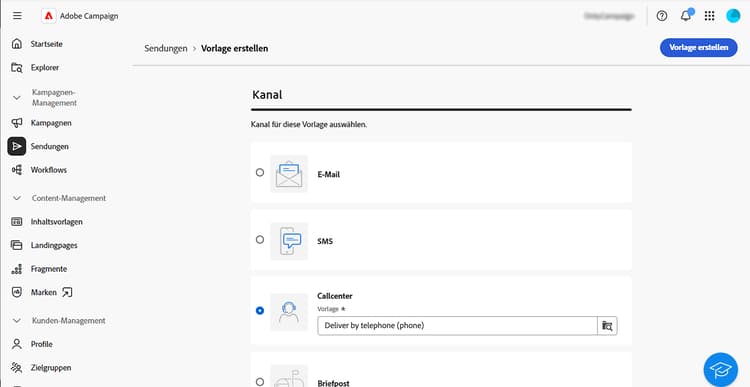750x387 pixels.
Task: Open the hamburger navigation menu
Action: 17,16
